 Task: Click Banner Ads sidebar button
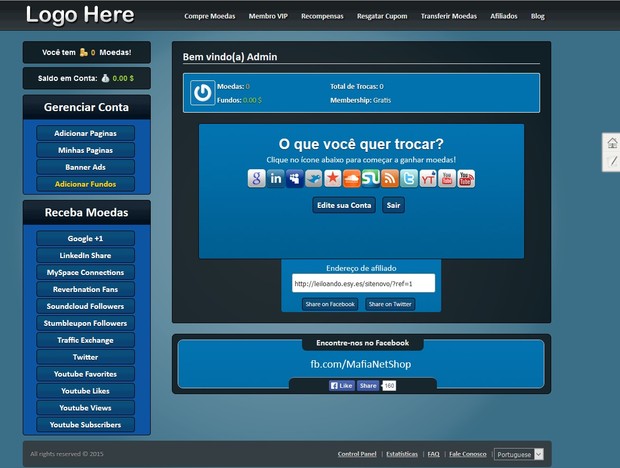coord(85,167)
